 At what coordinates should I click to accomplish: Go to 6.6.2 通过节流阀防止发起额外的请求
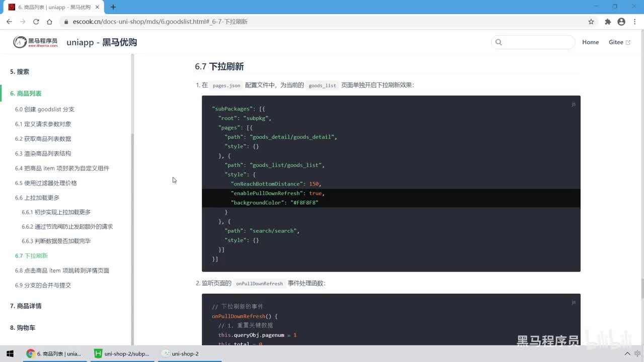pos(67,227)
